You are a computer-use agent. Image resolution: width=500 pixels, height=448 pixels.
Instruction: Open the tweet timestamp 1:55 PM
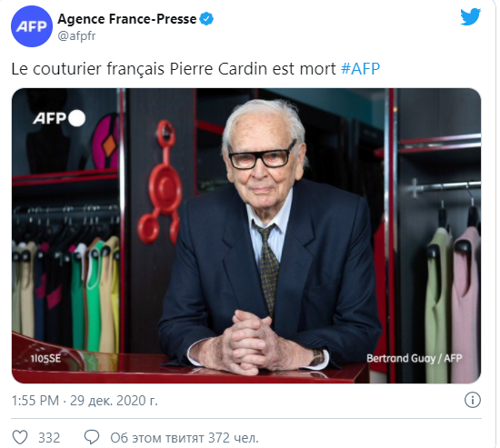[35, 400]
